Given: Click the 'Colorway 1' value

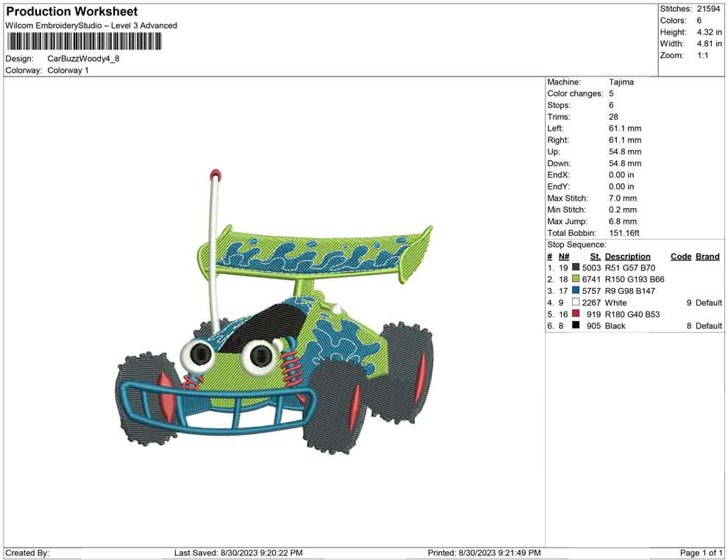Looking at the screenshot, I should tap(68, 71).
